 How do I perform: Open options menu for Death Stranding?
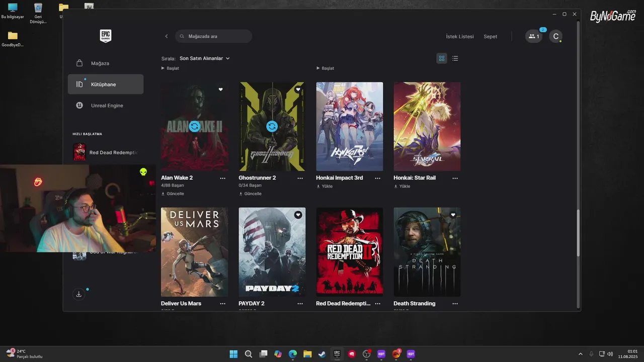(455, 304)
